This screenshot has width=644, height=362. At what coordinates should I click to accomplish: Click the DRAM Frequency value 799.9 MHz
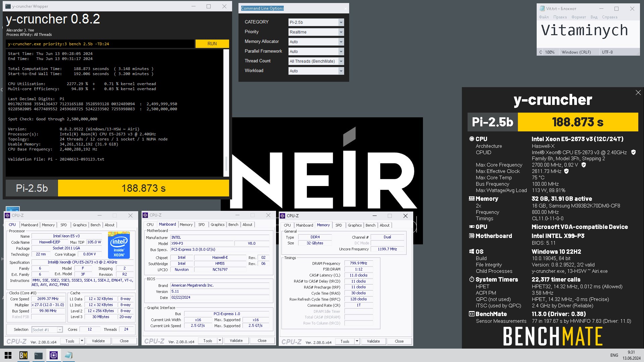359,263
